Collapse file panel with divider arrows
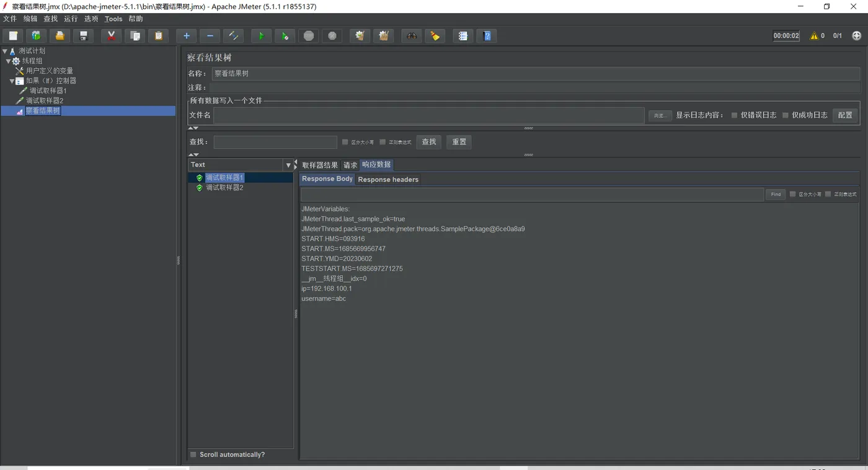 pos(194,128)
